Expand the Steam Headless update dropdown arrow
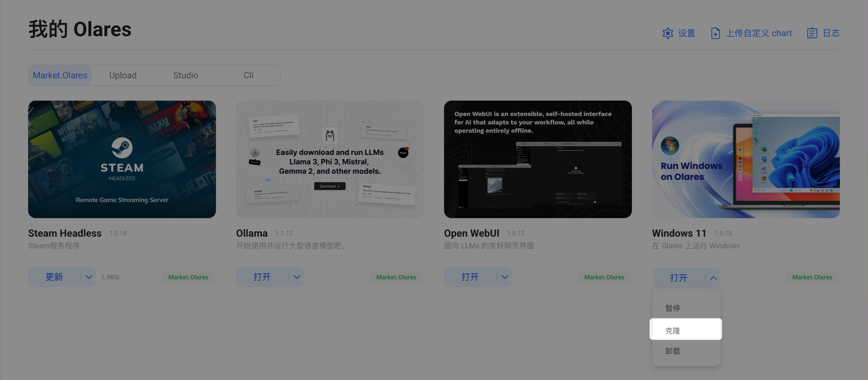This screenshot has height=380, width=868. [89, 277]
